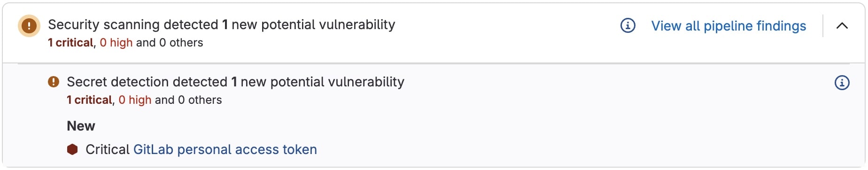
Task: Click bold count 1 in Secret detection heading
Action: click(234, 82)
